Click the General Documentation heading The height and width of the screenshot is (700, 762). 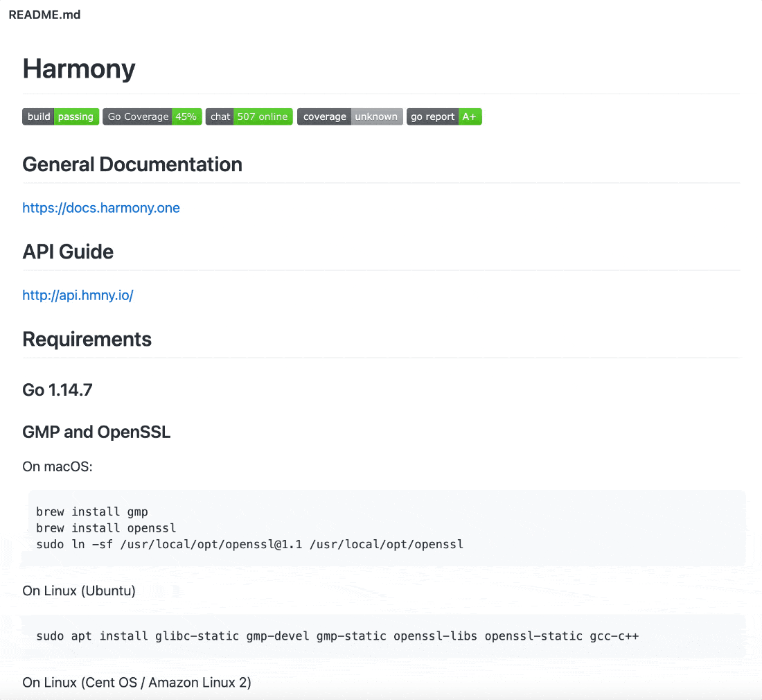click(x=132, y=164)
